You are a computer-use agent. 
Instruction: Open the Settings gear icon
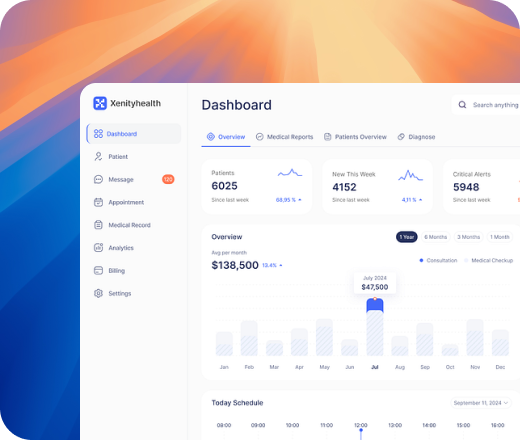coord(98,293)
